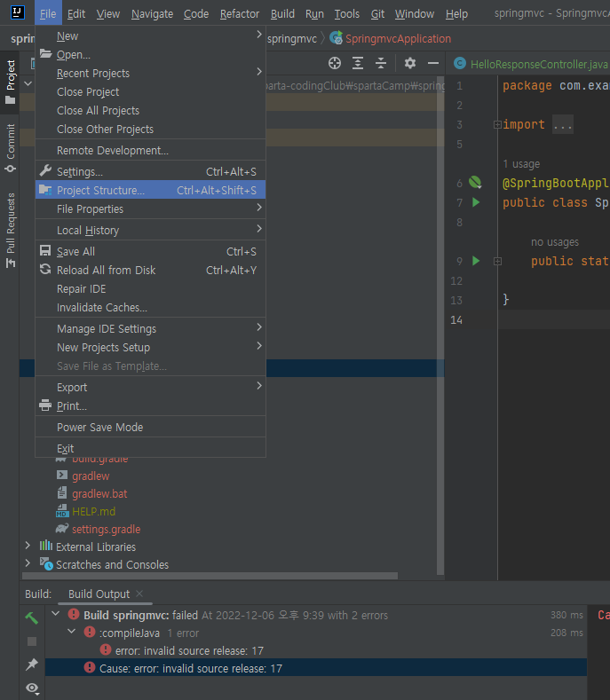610x700 pixels.
Task: Select Project Structure... menu item
Action: coord(150,190)
